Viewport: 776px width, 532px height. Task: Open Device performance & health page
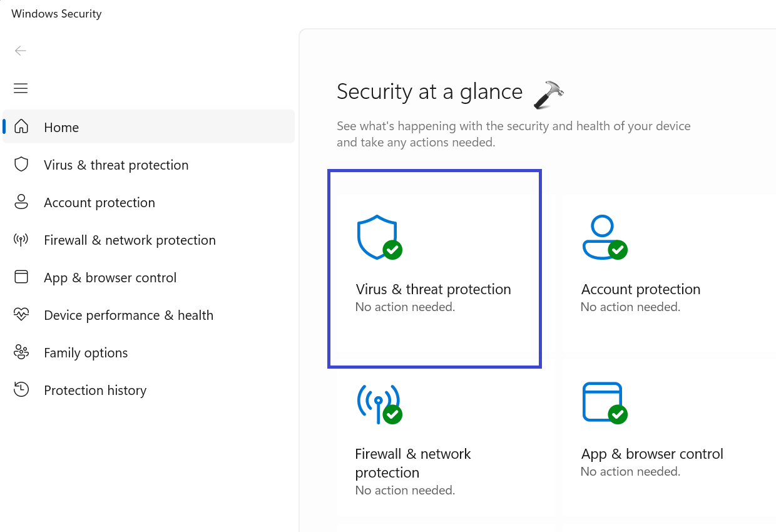pos(128,315)
